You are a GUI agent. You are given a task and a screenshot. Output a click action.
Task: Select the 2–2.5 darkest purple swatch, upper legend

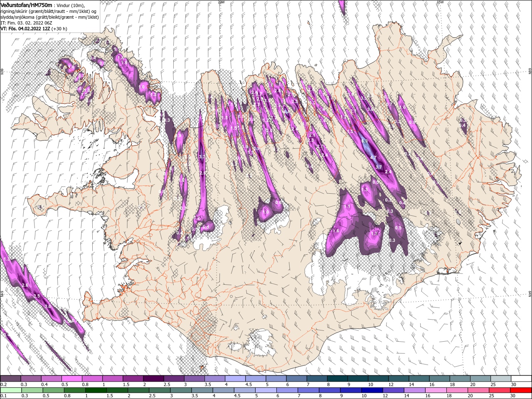click(153, 379)
